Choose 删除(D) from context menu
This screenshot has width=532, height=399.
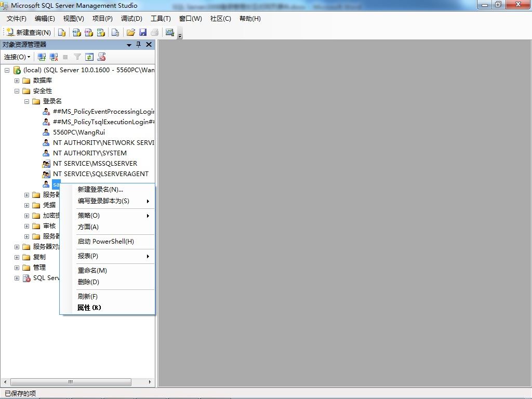107,282
